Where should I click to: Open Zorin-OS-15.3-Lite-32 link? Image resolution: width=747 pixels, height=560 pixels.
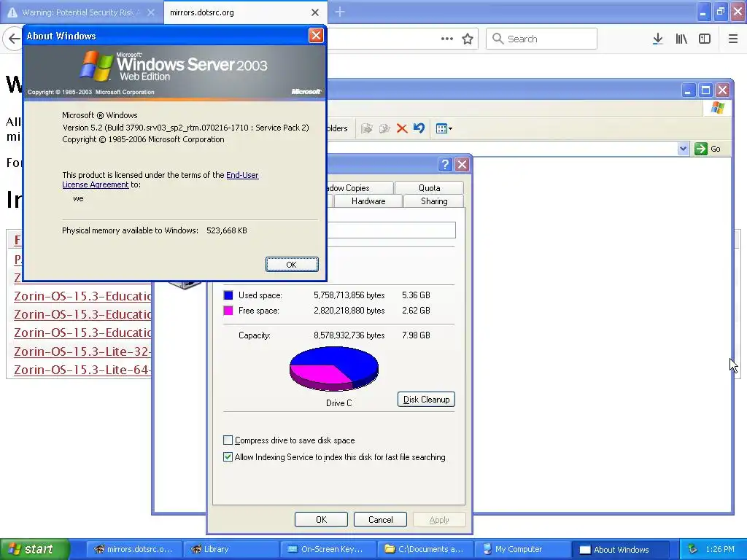point(82,351)
